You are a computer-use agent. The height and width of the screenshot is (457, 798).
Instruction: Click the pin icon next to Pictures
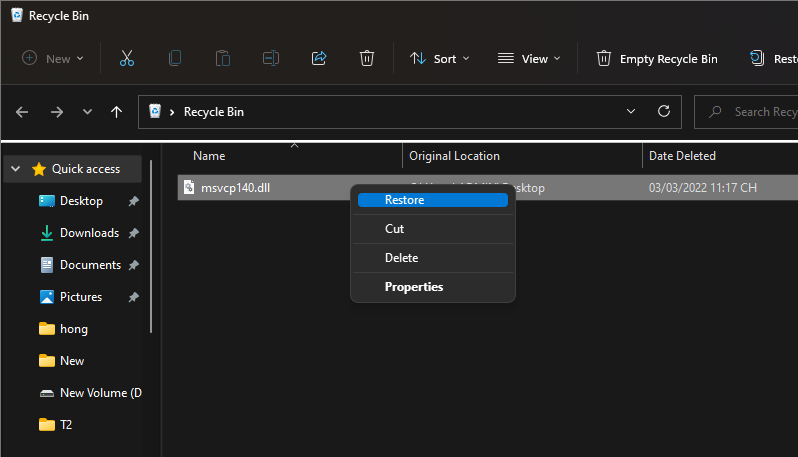pyautogui.click(x=133, y=297)
